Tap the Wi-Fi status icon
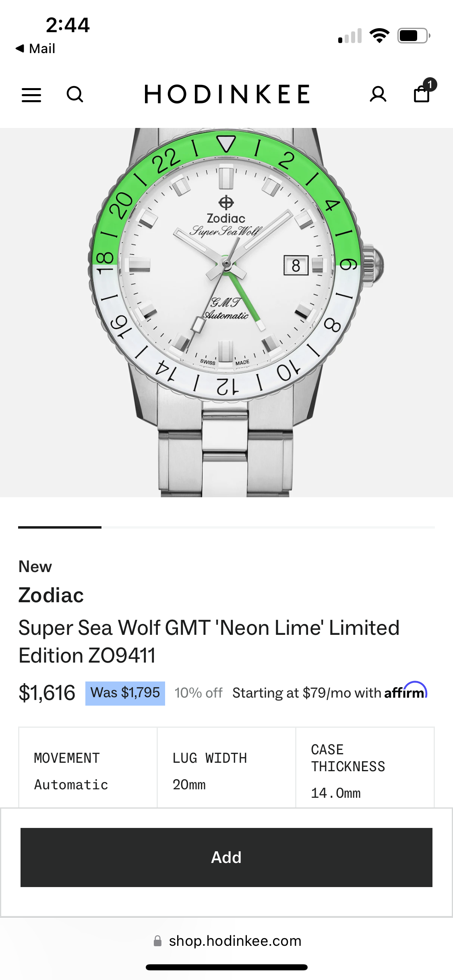Image resolution: width=453 pixels, height=980 pixels. [379, 36]
